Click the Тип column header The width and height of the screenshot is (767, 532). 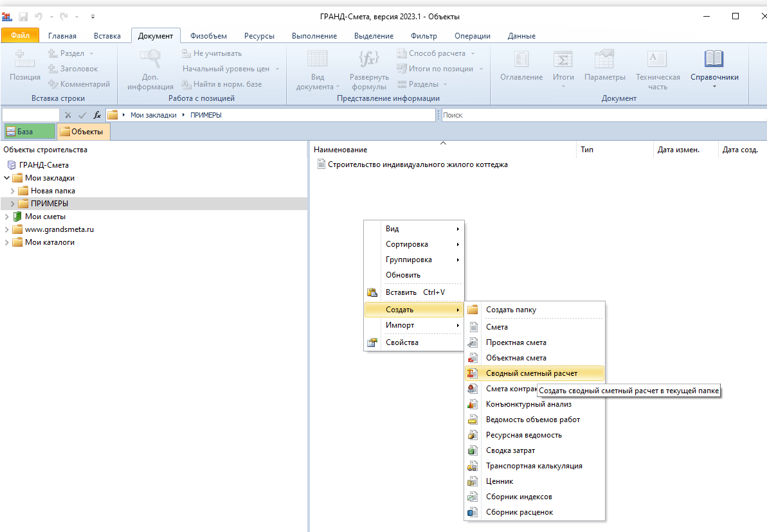(615, 150)
